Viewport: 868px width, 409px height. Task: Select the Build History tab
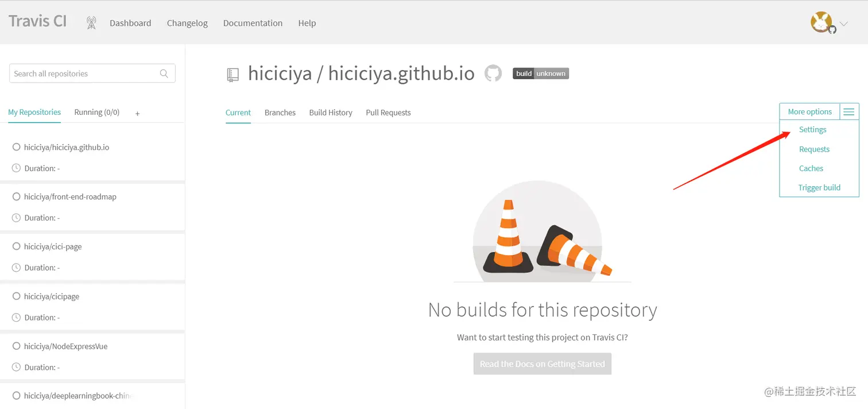pyautogui.click(x=331, y=113)
